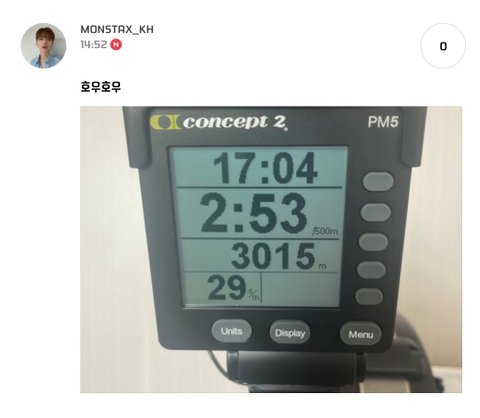Click the MONSTAX_KH username

117,29
